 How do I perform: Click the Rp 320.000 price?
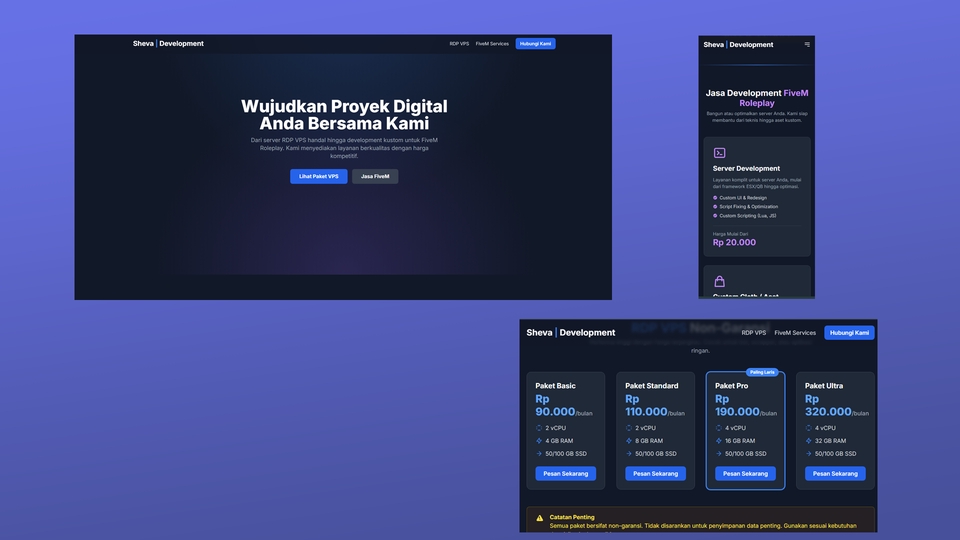click(828, 405)
